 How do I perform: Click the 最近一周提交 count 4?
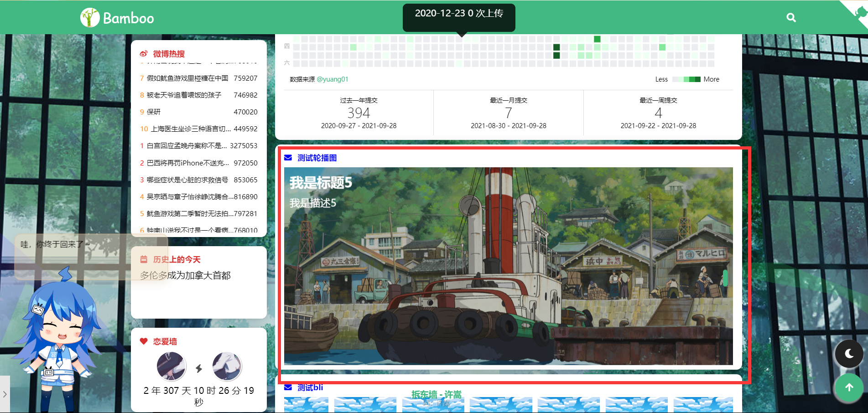coord(658,113)
